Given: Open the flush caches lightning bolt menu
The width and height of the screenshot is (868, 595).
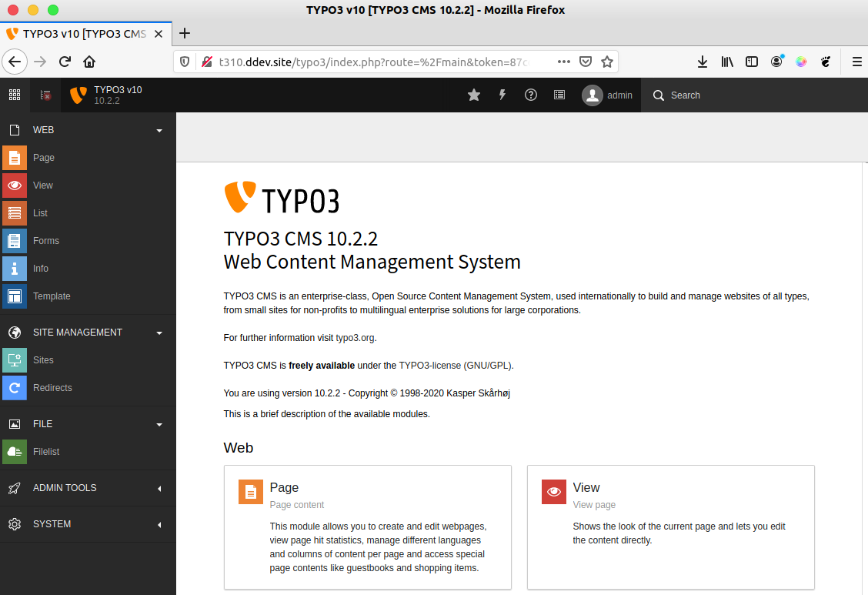Looking at the screenshot, I should click(x=502, y=95).
